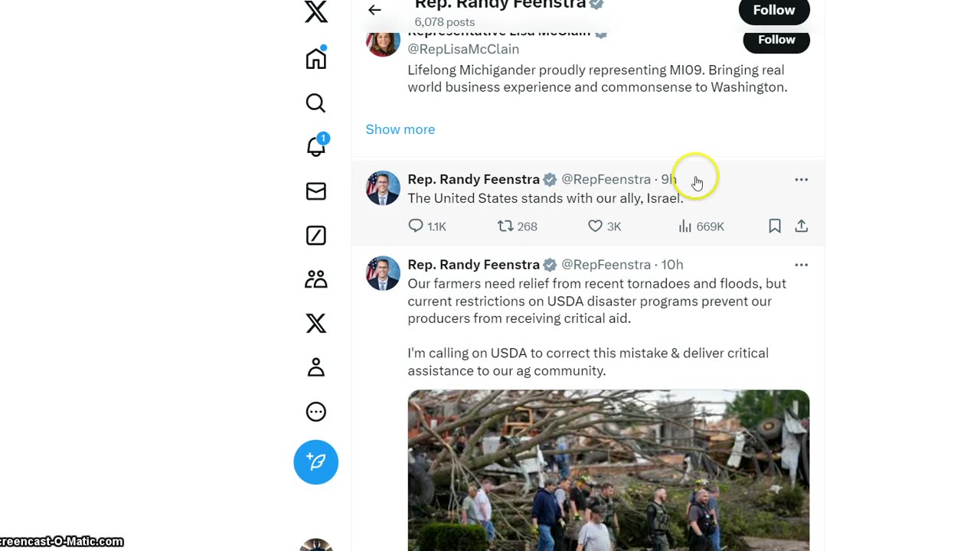This screenshot has width=980, height=551.
Task: Reply to the Israel ally post
Action: point(416,226)
